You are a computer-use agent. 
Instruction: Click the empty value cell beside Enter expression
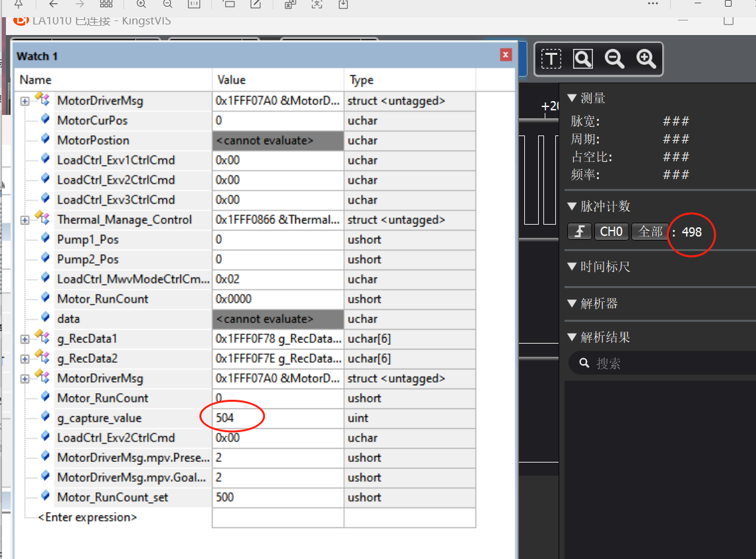tap(278, 517)
